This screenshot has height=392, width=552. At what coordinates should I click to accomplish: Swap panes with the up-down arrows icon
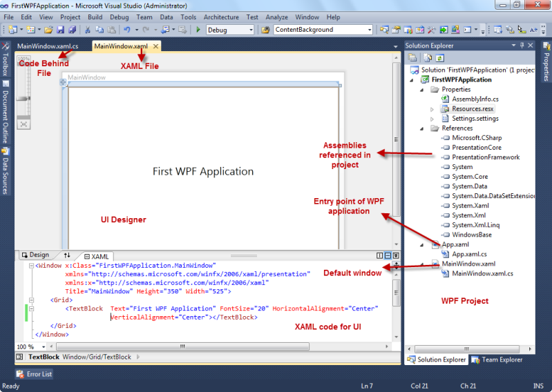[x=67, y=255]
